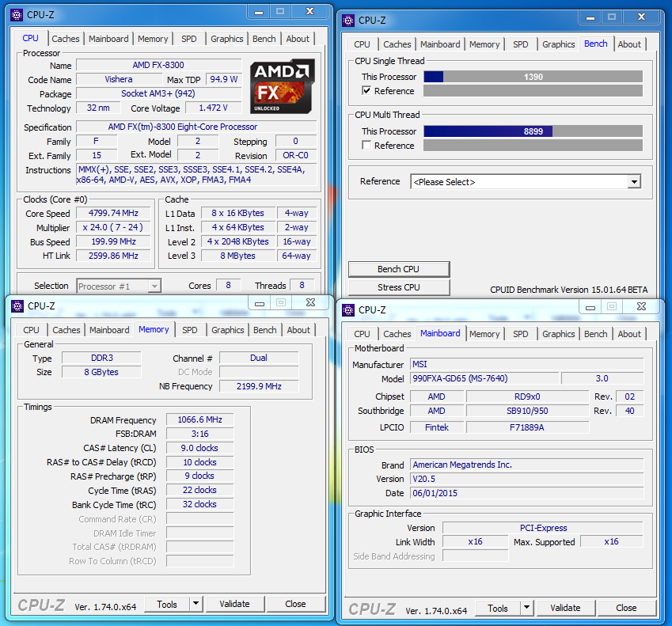Click the Bus Speed value 199.99 MHz
The height and width of the screenshot is (626, 672).
pyautogui.click(x=113, y=241)
